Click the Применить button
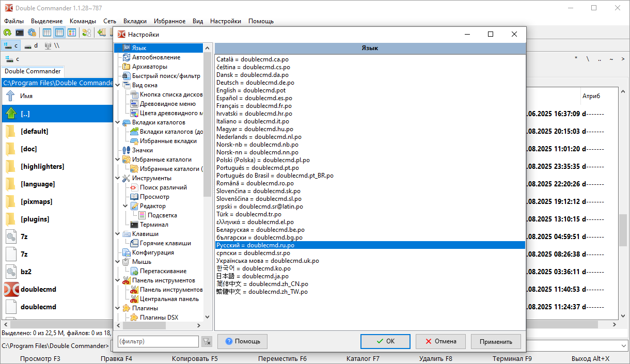This screenshot has height=364, width=630. pos(496,341)
